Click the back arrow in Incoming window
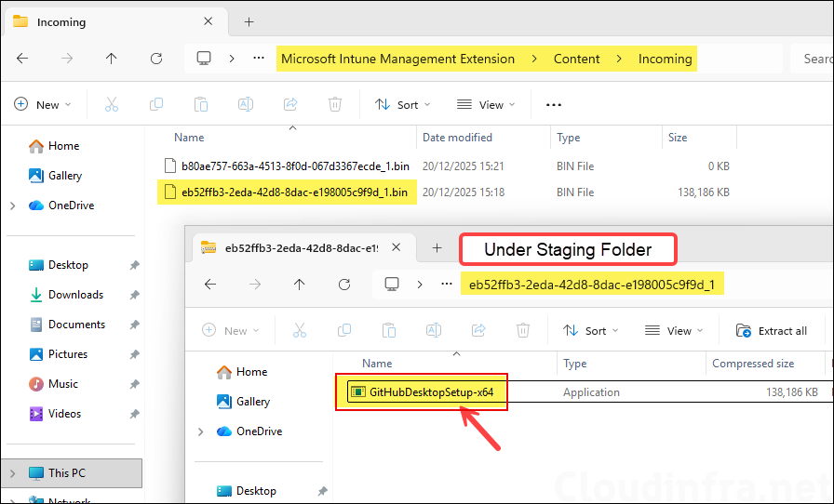834x504 pixels. tap(22, 59)
